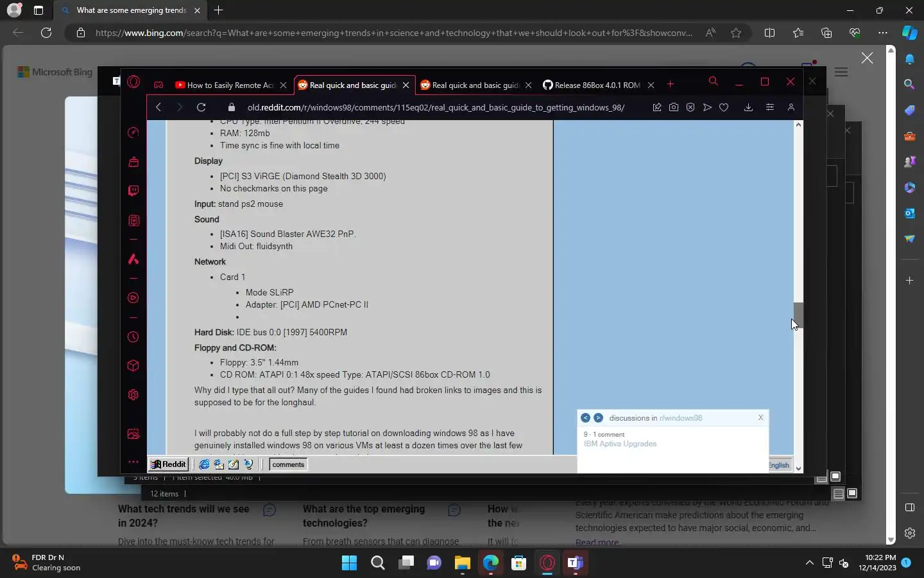Open Opera profile account icon

pos(791,107)
